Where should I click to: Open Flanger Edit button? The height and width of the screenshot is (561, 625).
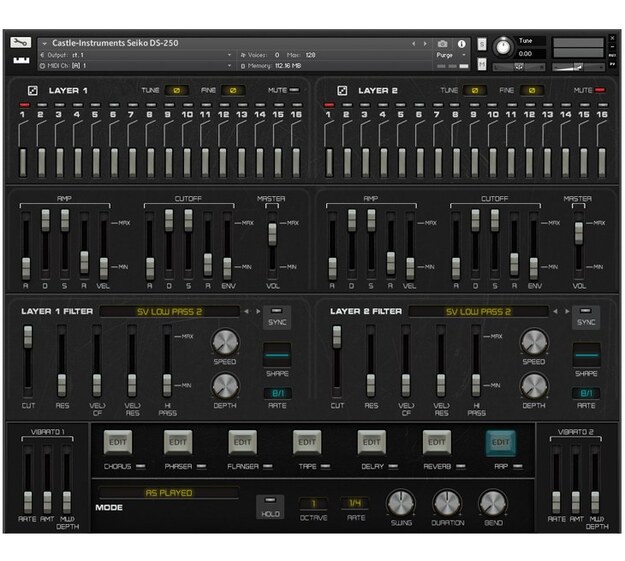pyautogui.click(x=242, y=442)
